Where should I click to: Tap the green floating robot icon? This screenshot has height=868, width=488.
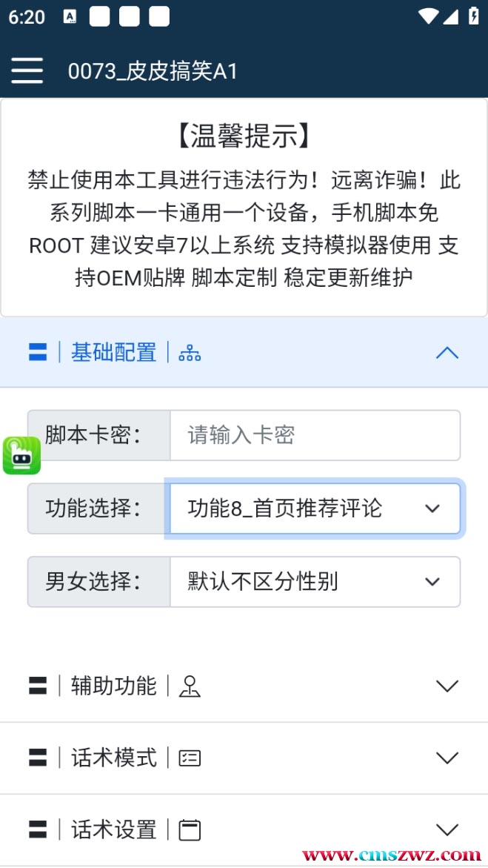(x=21, y=456)
